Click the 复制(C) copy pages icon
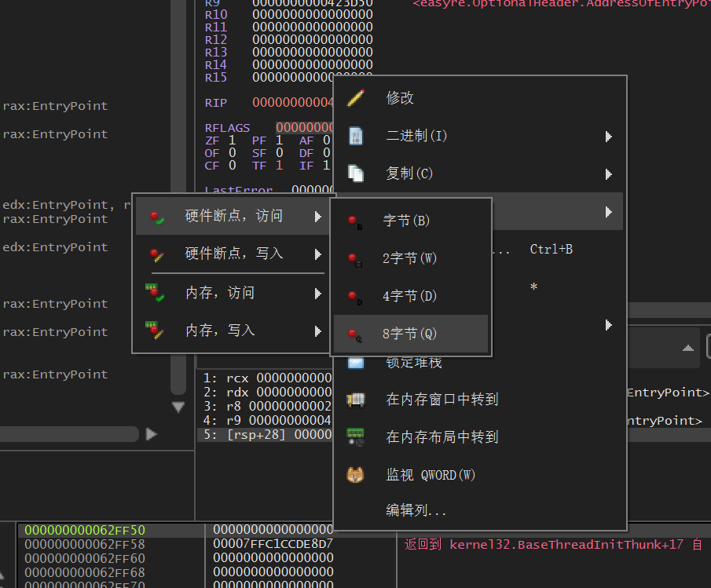711x588 pixels. tap(356, 173)
